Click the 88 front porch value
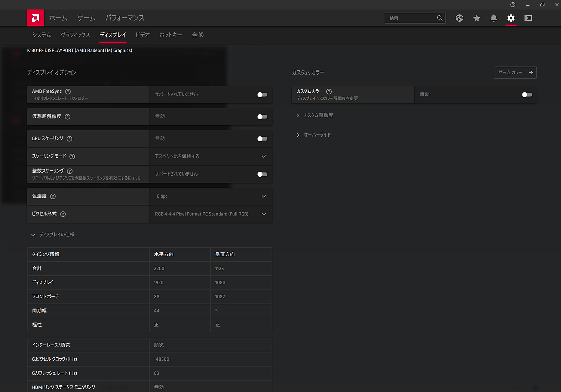Screen dimensions: 561x392 point(157,297)
